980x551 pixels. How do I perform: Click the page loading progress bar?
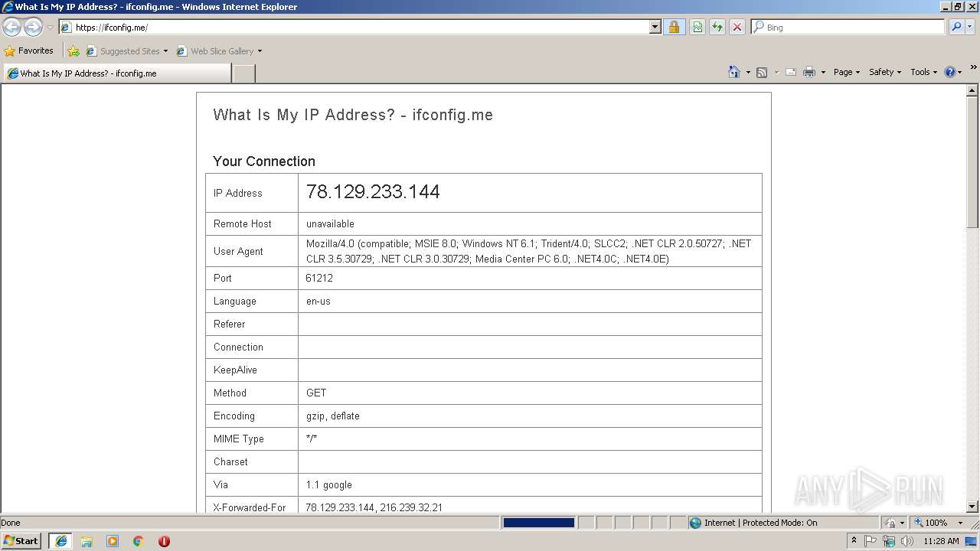[539, 523]
